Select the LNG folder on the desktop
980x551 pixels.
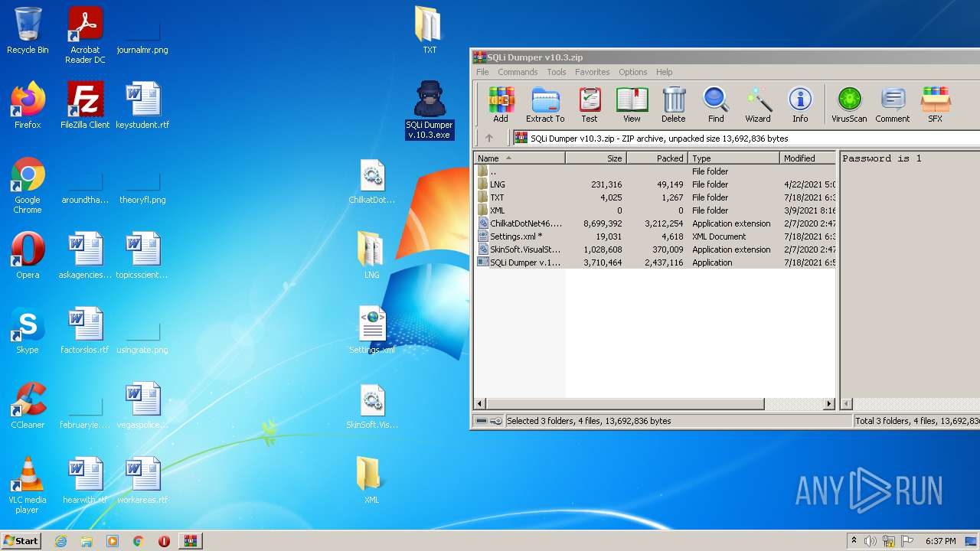pyautogui.click(x=372, y=256)
